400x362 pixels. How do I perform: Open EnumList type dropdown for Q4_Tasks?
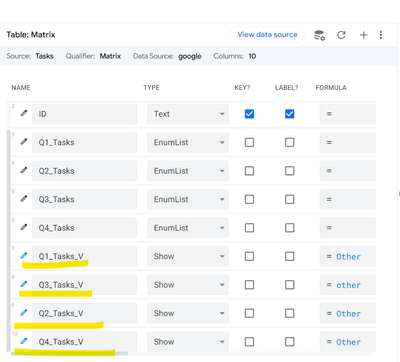point(188,228)
